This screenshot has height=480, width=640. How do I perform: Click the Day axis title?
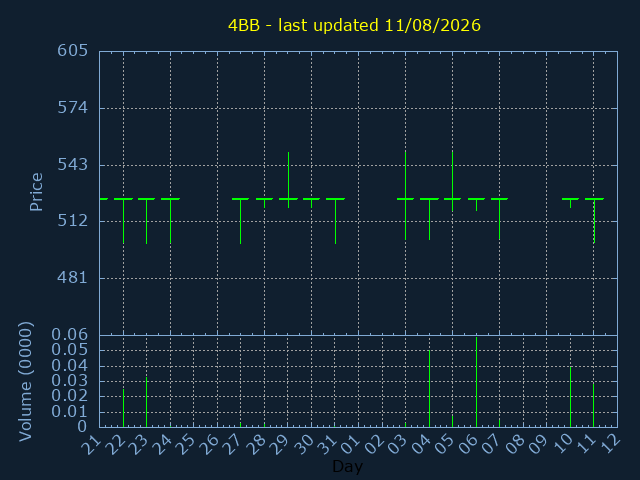click(348, 467)
